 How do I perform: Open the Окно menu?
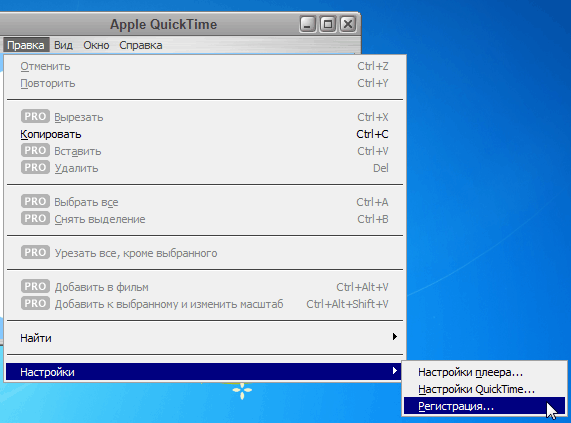(96, 45)
